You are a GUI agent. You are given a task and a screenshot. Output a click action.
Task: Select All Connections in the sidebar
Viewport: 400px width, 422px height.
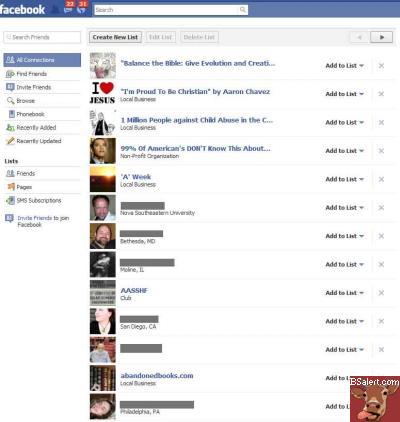(42, 60)
